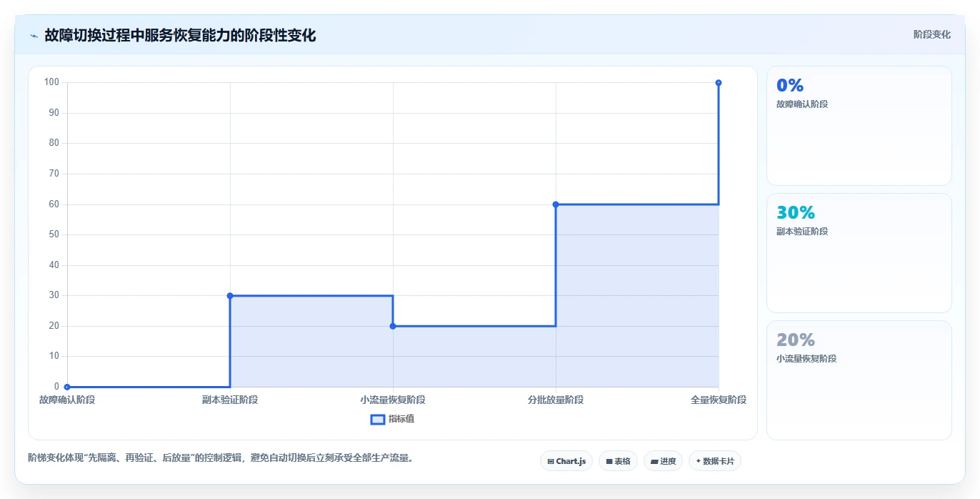
Task: Click the lightning icon beside the title
Action: [34, 36]
